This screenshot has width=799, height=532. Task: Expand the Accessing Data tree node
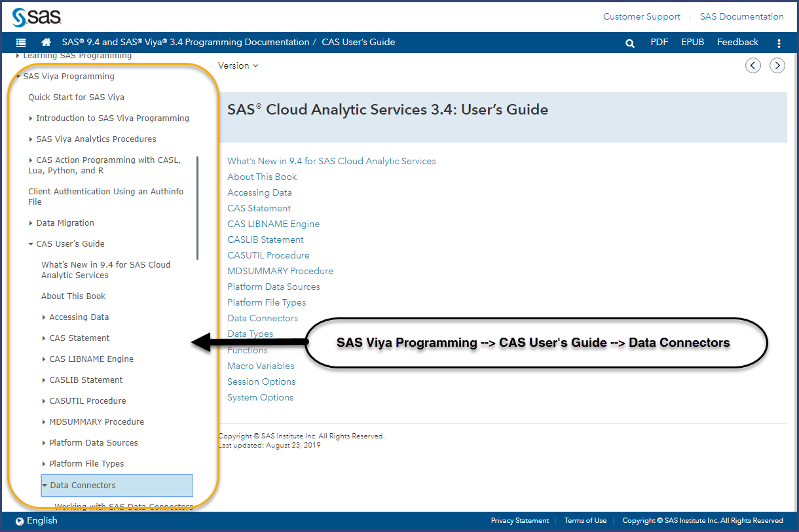pyautogui.click(x=44, y=317)
